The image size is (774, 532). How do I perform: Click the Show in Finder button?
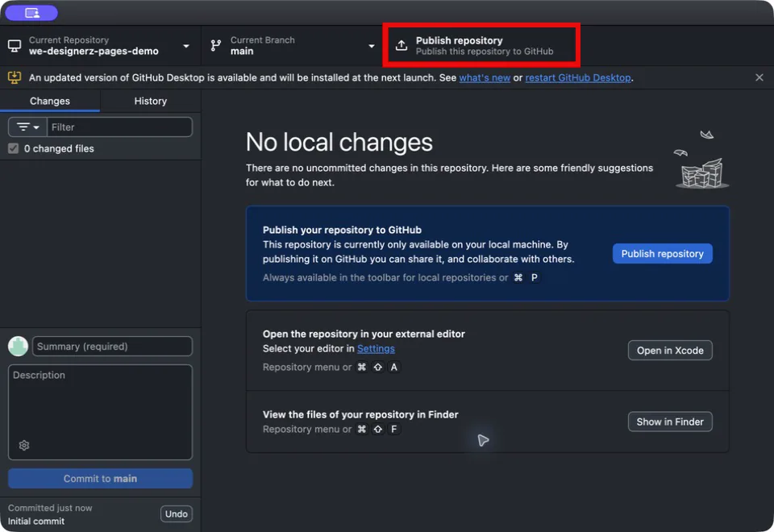(x=670, y=422)
